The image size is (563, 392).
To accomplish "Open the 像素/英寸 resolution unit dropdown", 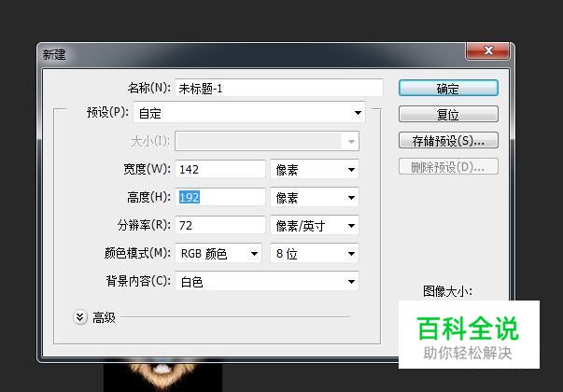I will pyautogui.click(x=315, y=225).
